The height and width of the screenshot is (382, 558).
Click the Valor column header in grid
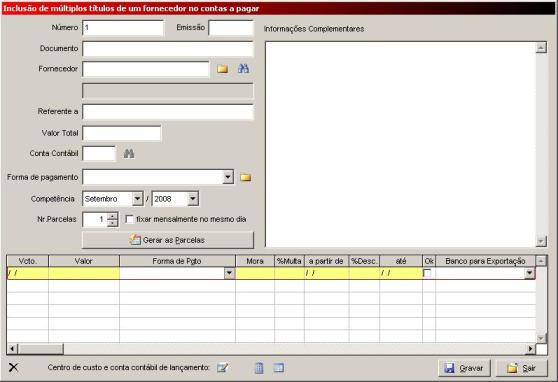[x=84, y=261]
